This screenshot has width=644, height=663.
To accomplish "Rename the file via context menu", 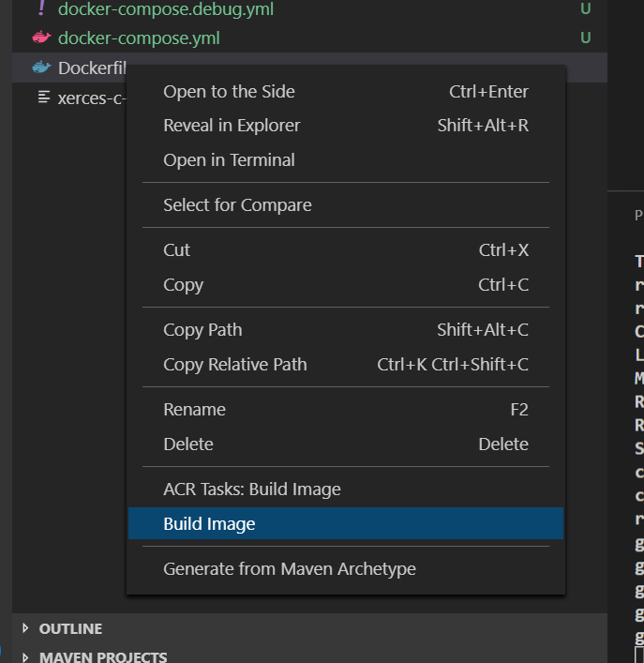I will 194,410.
